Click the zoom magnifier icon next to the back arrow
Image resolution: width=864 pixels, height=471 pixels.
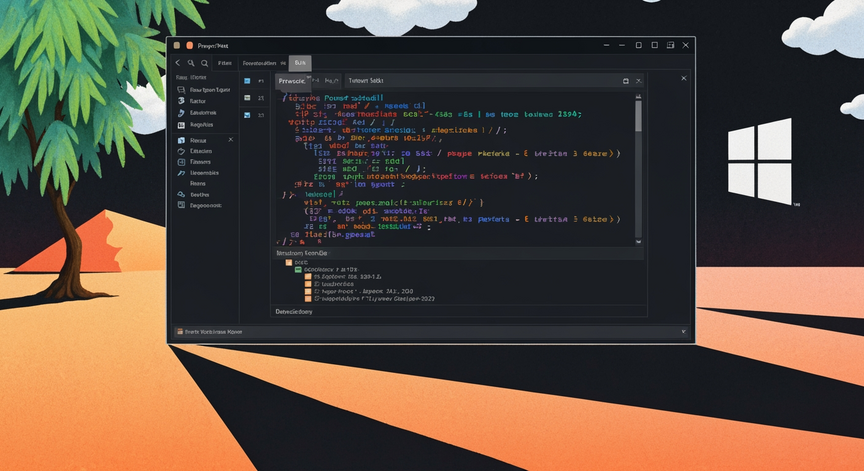tap(191, 63)
